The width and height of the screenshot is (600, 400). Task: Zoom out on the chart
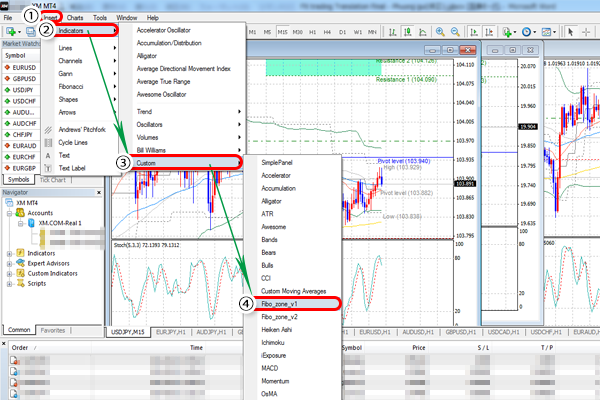click(x=455, y=32)
